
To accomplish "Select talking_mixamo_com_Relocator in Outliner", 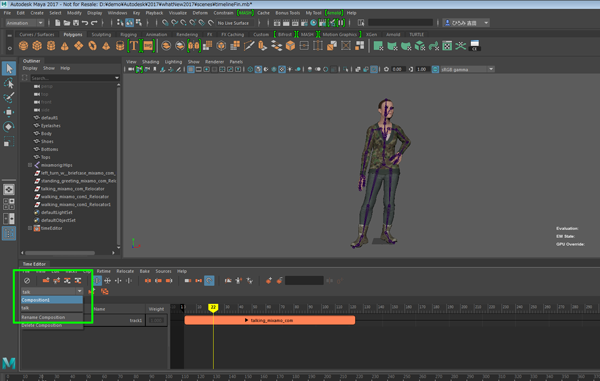I will coord(73,189).
